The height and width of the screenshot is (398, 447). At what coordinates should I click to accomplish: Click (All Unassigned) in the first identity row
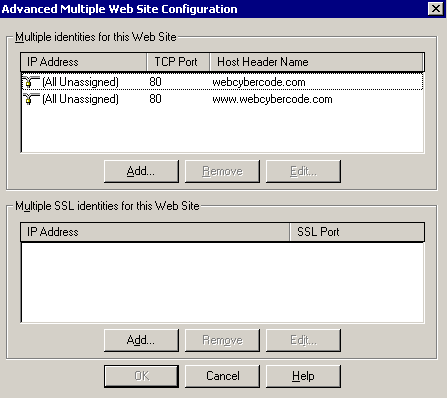80,82
